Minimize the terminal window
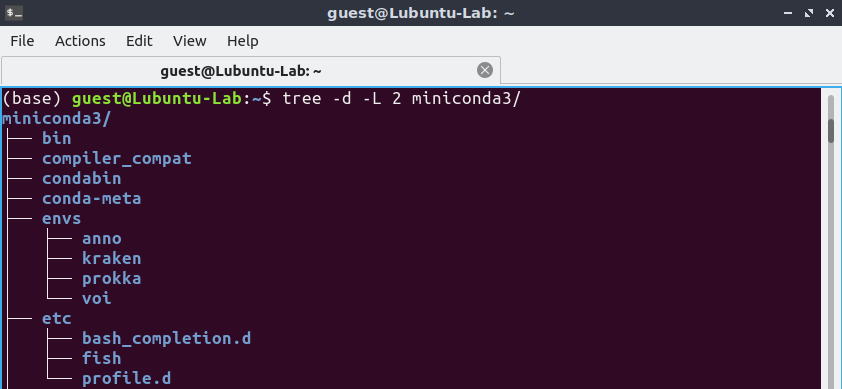Screen dimensions: 842x389 point(788,13)
